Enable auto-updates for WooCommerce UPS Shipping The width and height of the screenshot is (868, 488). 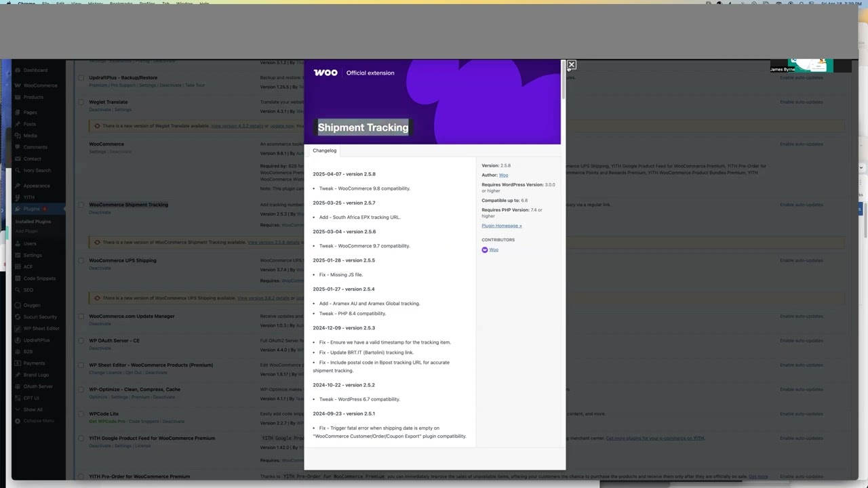801,260
